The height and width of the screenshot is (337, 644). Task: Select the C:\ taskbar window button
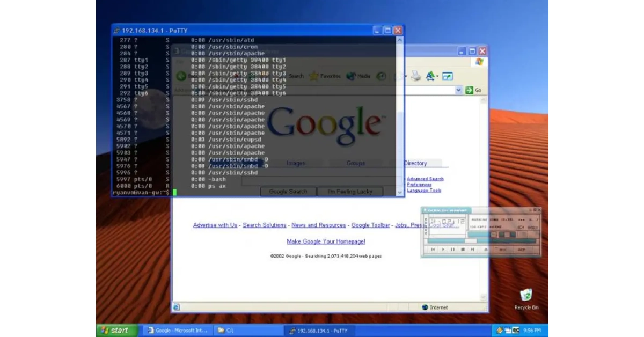coord(246,331)
